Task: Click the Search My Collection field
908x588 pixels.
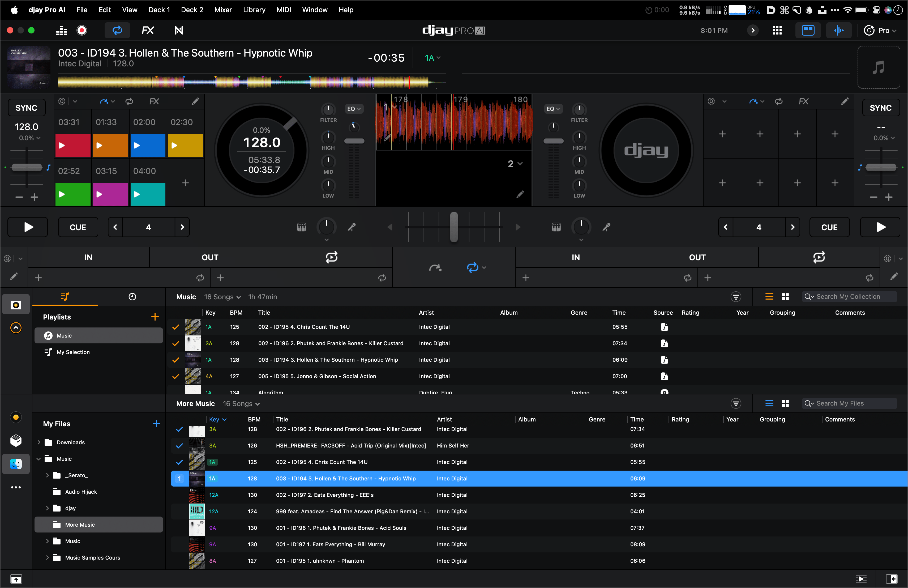Action: tap(850, 296)
